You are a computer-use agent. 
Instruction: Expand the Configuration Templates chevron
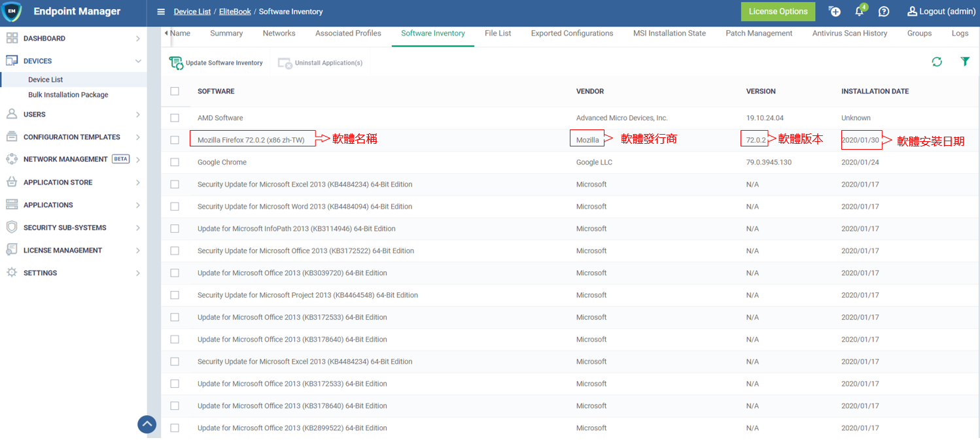click(x=138, y=137)
